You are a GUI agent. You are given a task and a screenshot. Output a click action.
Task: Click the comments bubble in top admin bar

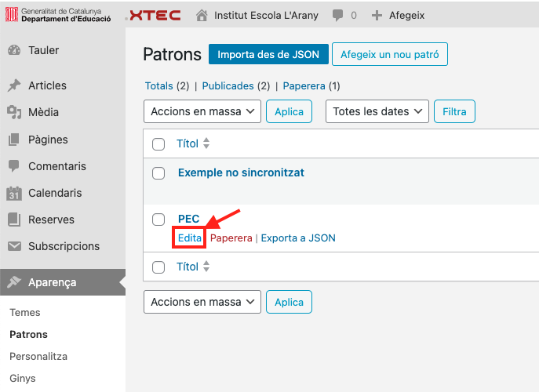(x=337, y=15)
